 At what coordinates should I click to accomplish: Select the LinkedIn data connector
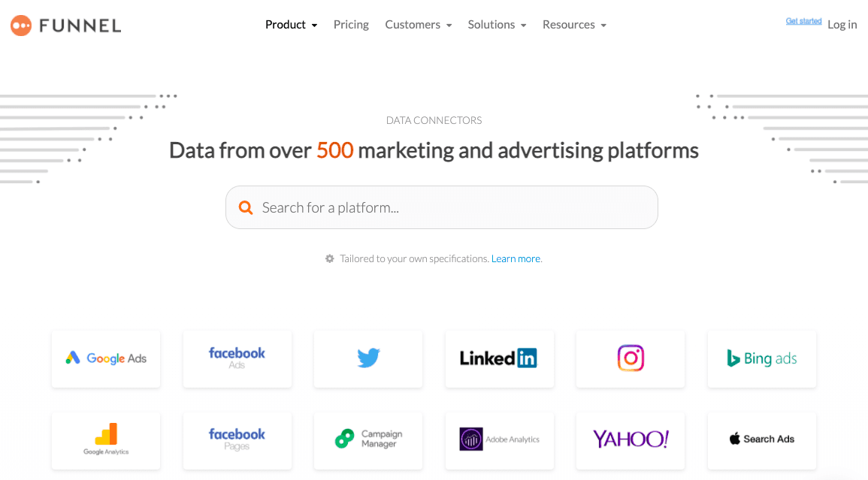coord(499,358)
